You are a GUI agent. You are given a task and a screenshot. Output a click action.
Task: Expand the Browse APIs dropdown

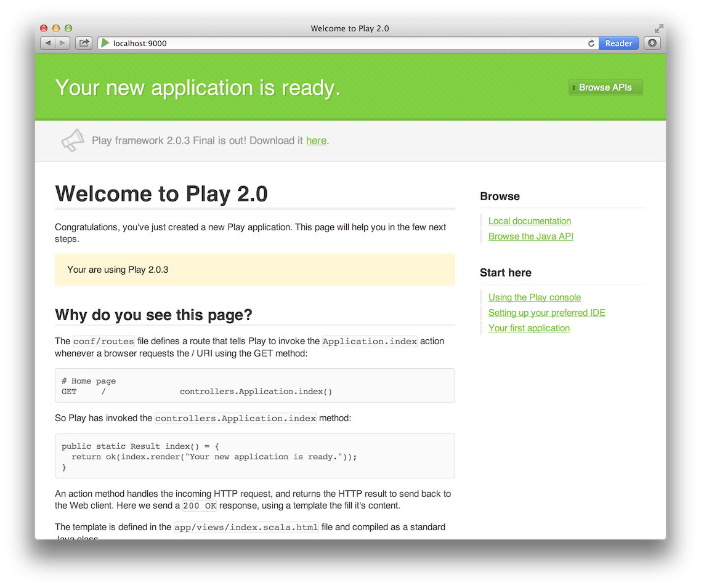[x=605, y=87]
